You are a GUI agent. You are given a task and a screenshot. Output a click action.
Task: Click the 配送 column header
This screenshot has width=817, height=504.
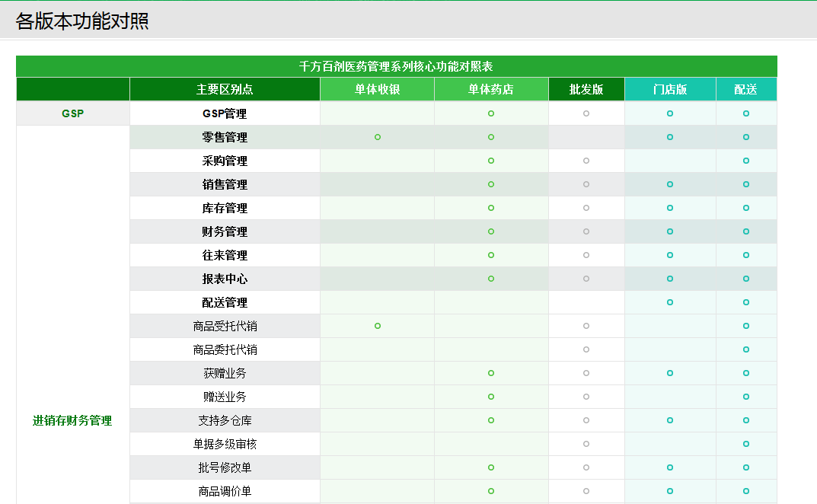pos(746,89)
